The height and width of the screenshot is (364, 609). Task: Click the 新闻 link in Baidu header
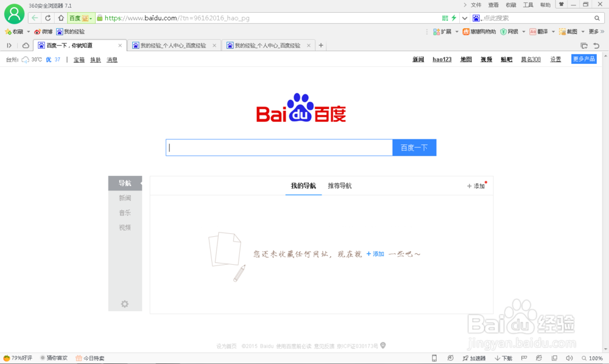(x=418, y=60)
